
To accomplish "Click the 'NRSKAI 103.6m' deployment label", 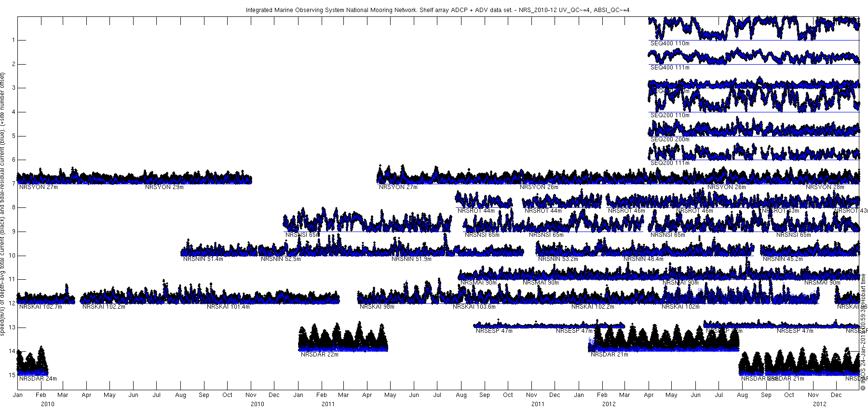I will click(x=475, y=307).
